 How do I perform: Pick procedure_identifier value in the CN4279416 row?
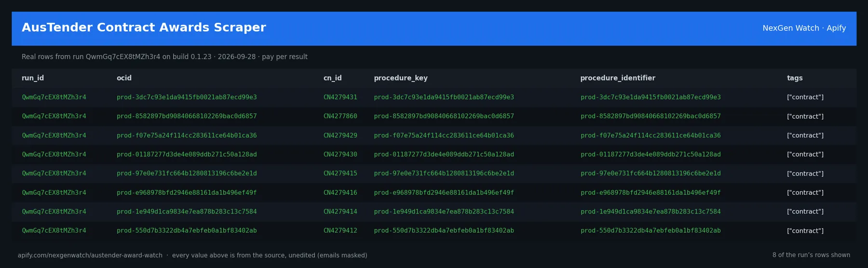(651, 193)
